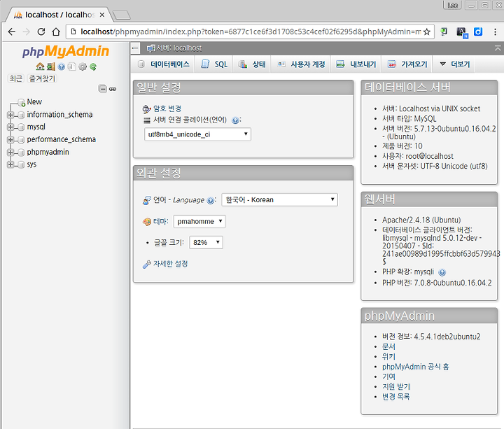Expand information_schema database node

[10, 115]
